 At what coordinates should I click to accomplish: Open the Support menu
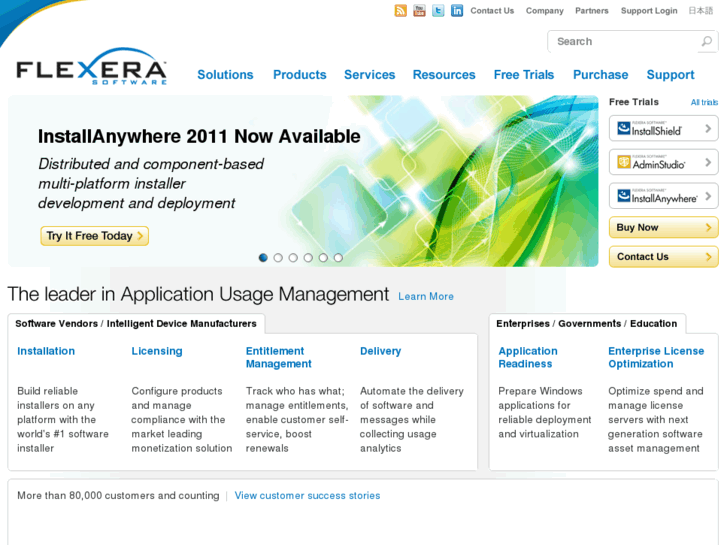click(x=670, y=75)
